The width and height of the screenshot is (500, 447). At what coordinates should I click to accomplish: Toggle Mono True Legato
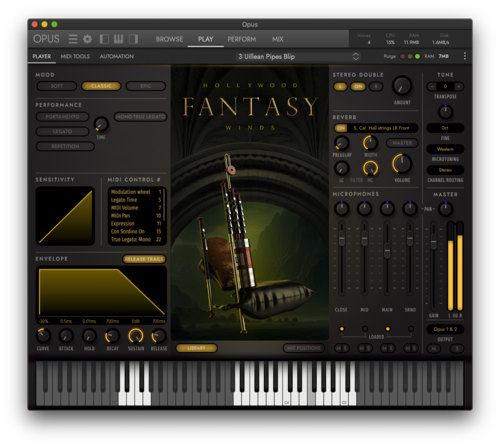140,117
